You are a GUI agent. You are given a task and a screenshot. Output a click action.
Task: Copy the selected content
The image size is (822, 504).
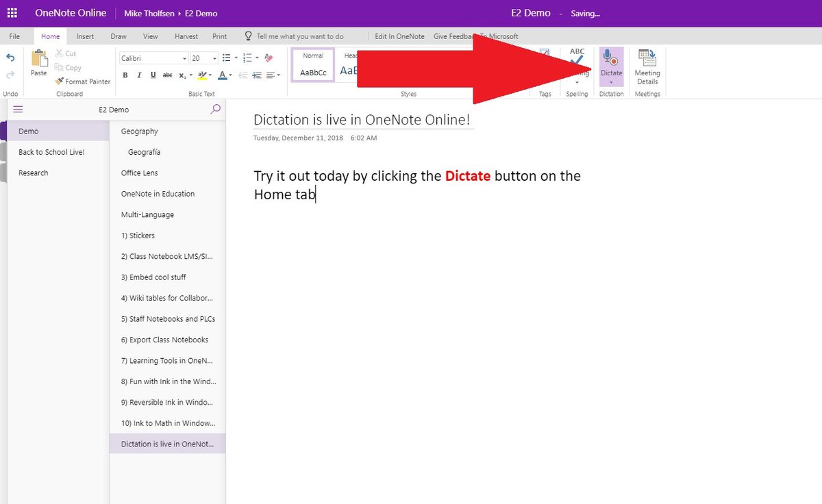click(68, 67)
